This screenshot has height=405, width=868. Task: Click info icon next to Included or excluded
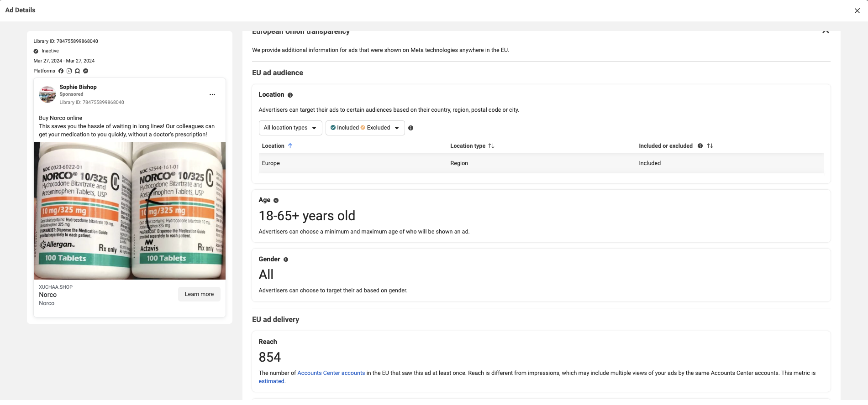[700, 146]
